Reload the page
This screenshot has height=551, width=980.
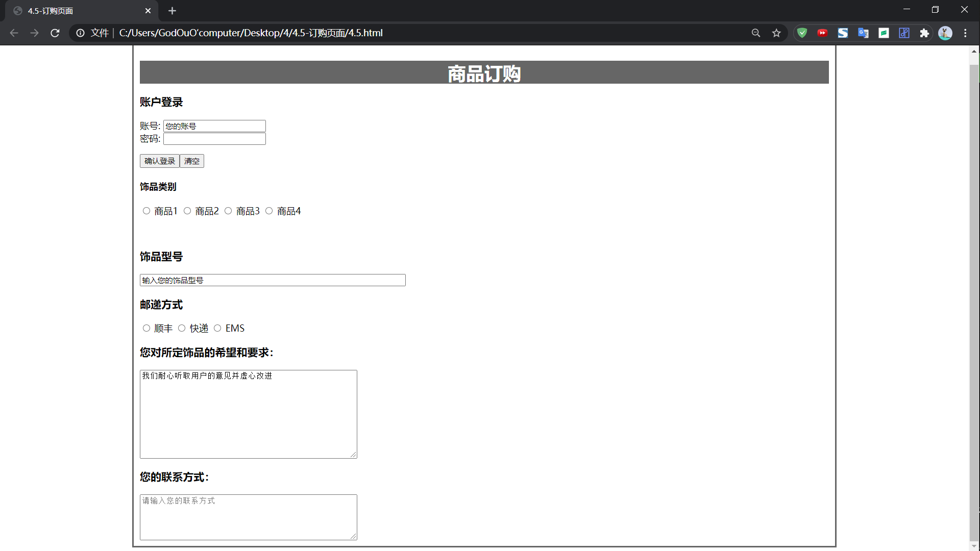click(55, 33)
